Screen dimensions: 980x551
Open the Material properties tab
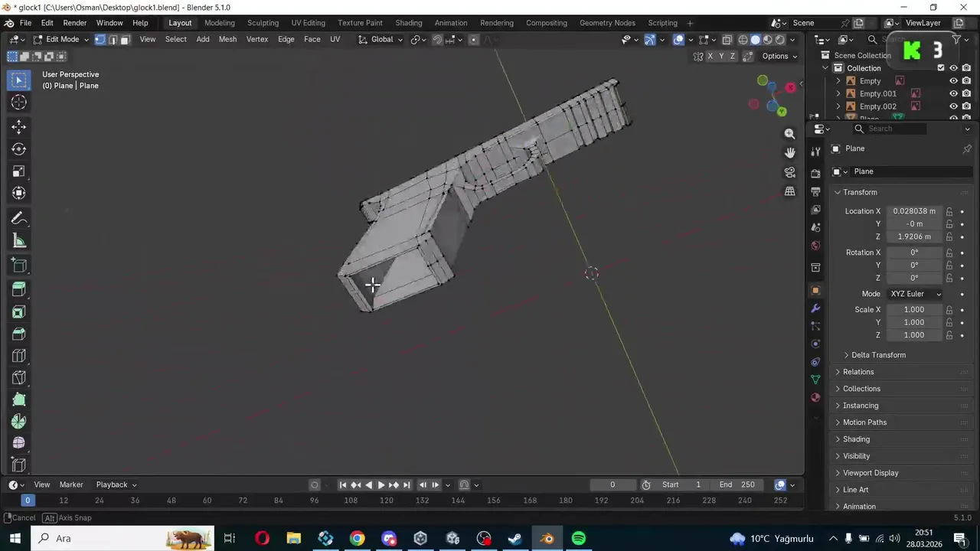815,397
